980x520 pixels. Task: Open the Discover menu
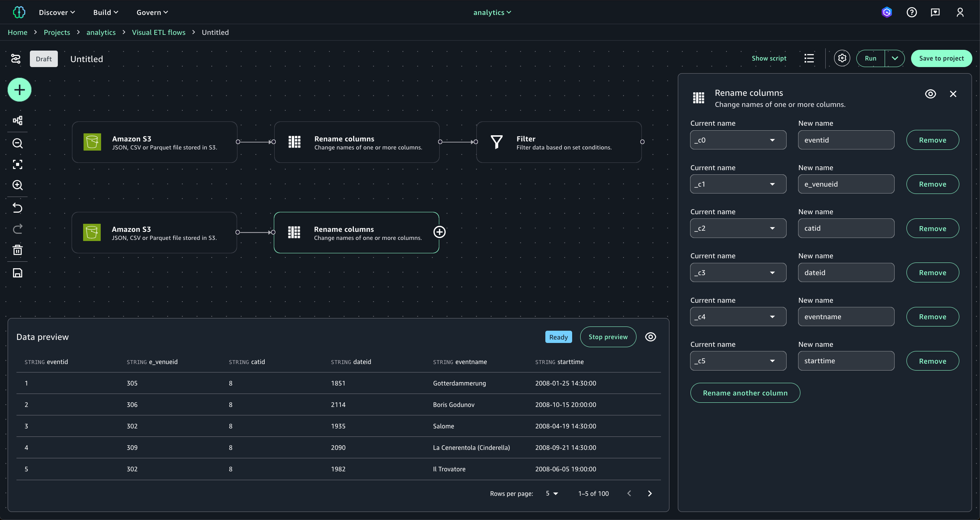click(x=57, y=12)
